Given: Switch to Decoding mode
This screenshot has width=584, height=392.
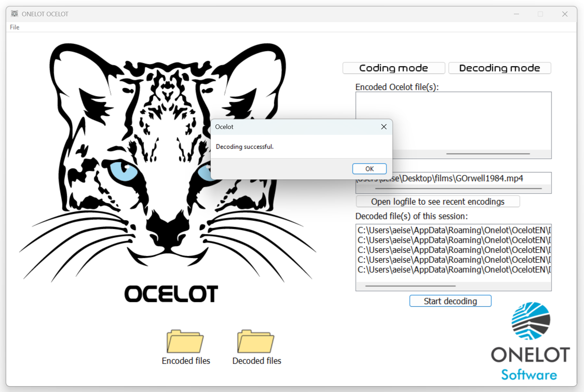Looking at the screenshot, I should point(499,68).
